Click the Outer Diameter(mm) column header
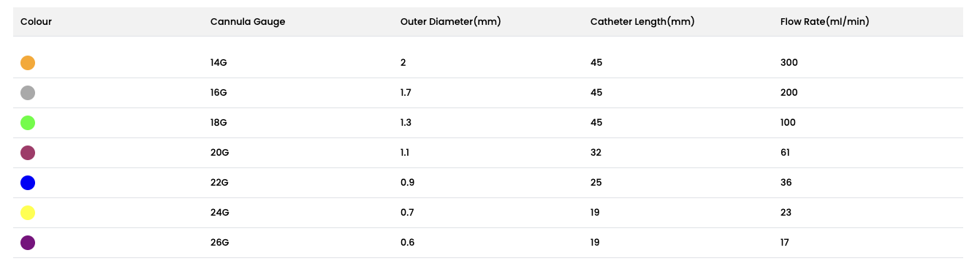980x272 pixels. click(450, 22)
